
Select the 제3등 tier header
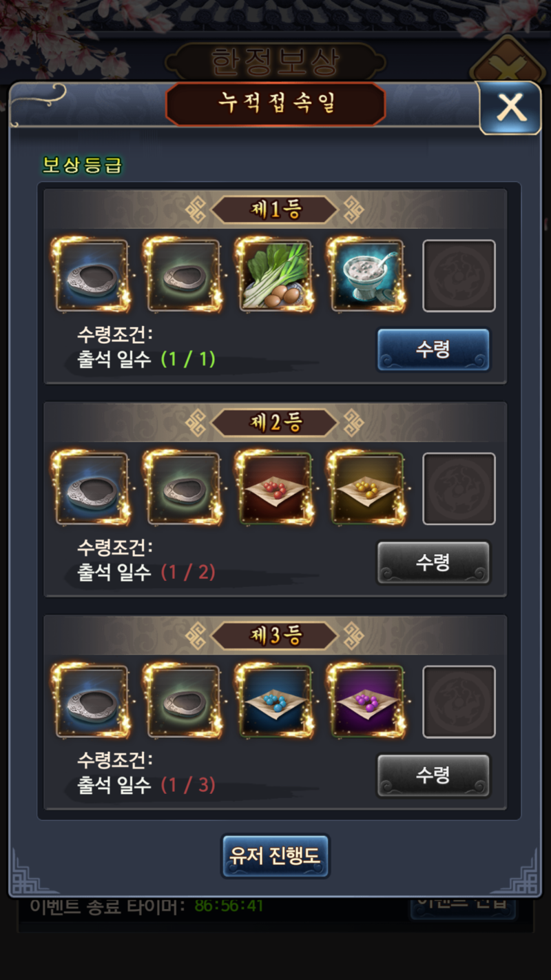(275, 635)
